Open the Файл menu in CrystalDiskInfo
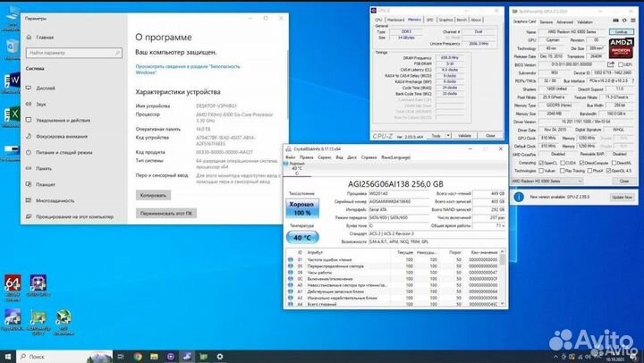Viewport: 644px width, 363px height. point(291,157)
